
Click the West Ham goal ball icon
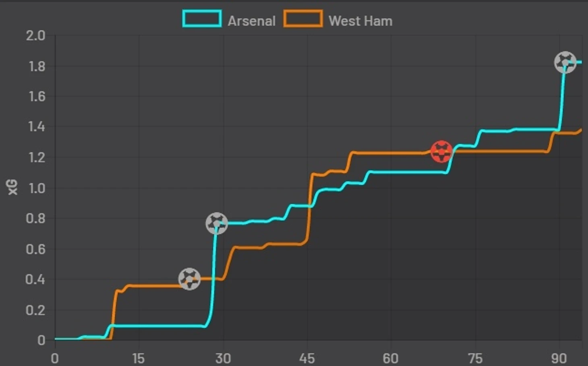pos(189,279)
